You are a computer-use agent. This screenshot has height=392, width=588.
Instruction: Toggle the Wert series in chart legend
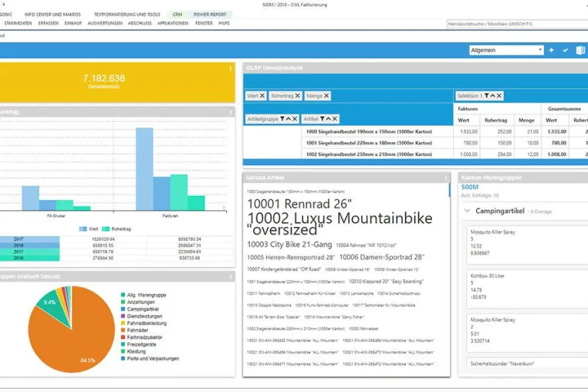89,229
